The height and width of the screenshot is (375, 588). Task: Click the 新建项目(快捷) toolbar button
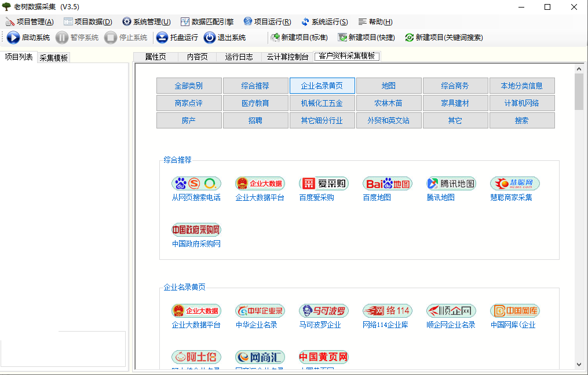pos(366,38)
